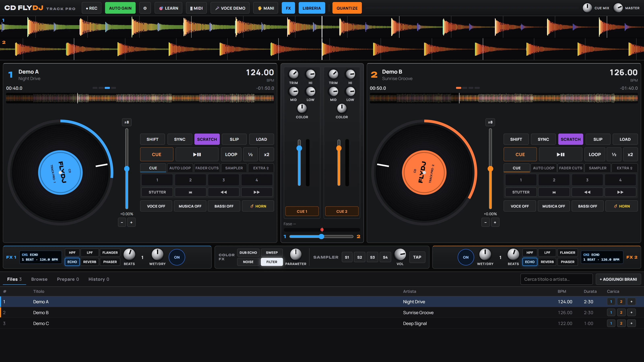The height and width of the screenshot is (362, 644).
Task: Toggle the FX 2 ON button
Action: [465, 257]
